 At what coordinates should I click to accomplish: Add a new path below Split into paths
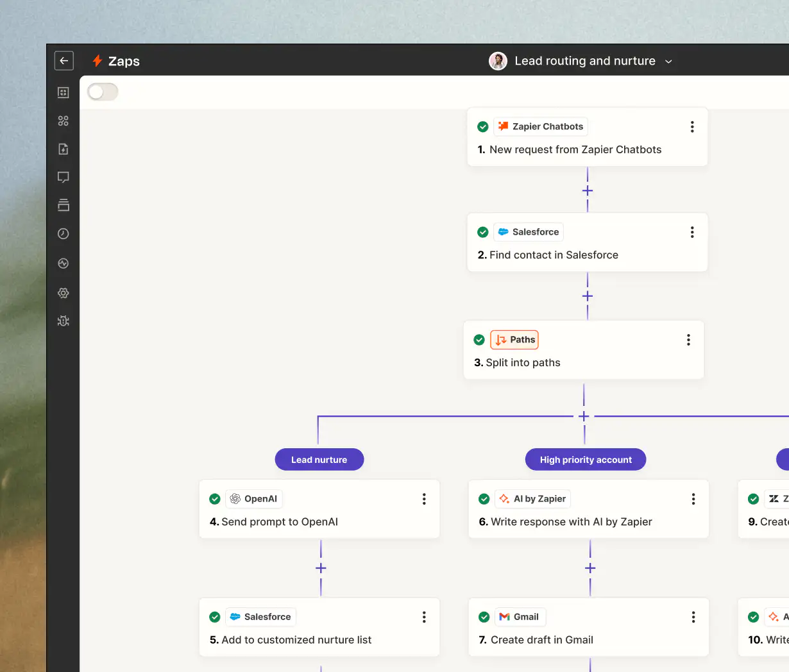(584, 416)
